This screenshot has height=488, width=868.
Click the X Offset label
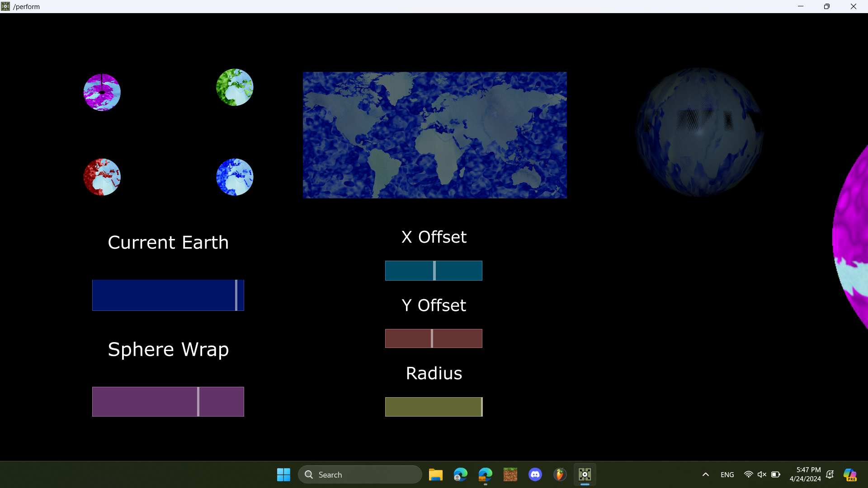[434, 237]
